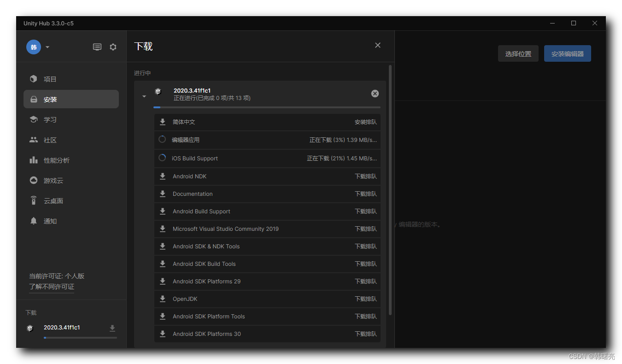This screenshot has height=364, width=622.
Task: Click the bar chart icon next to 性能分析
Action: pos(33,160)
